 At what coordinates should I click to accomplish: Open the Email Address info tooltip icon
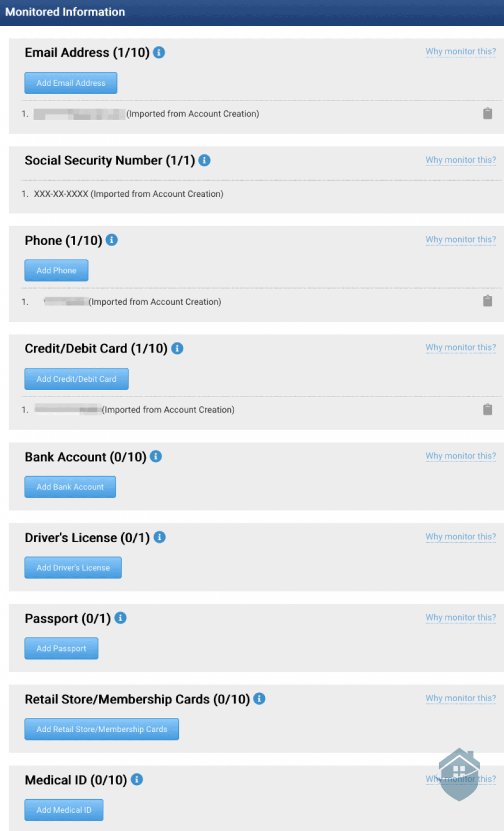(x=160, y=52)
